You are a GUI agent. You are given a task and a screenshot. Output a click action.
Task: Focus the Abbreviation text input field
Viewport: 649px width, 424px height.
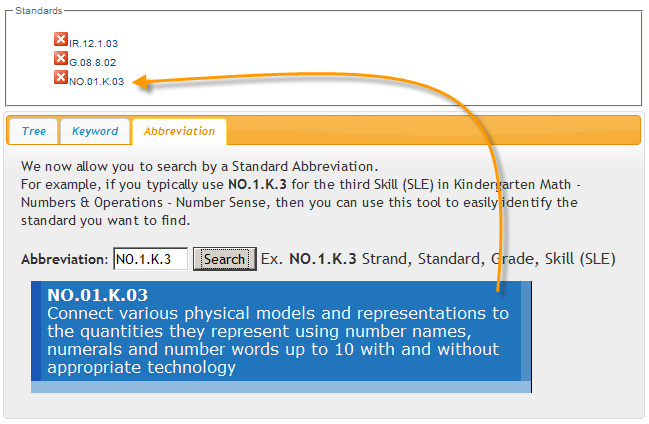pos(151,259)
